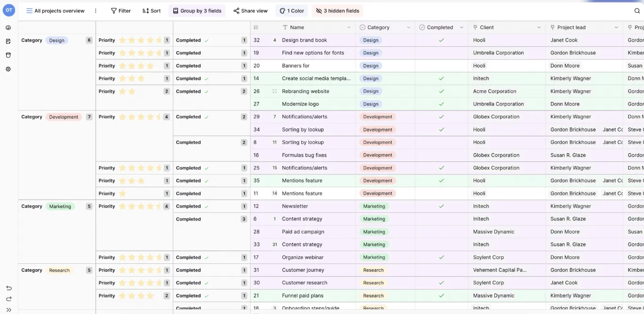Click the share icon on Share view
Screen dimensions: 644x314
(x=236, y=11)
